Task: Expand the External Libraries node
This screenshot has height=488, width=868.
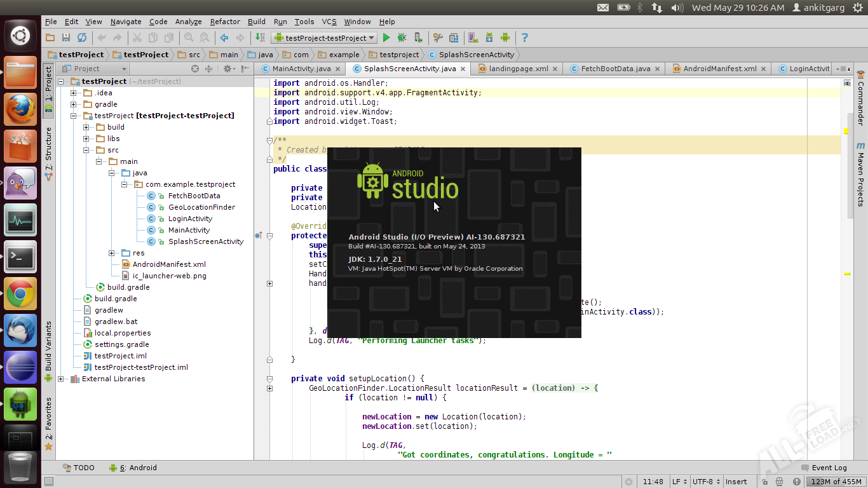Action: pyautogui.click(x=61, y=379)
